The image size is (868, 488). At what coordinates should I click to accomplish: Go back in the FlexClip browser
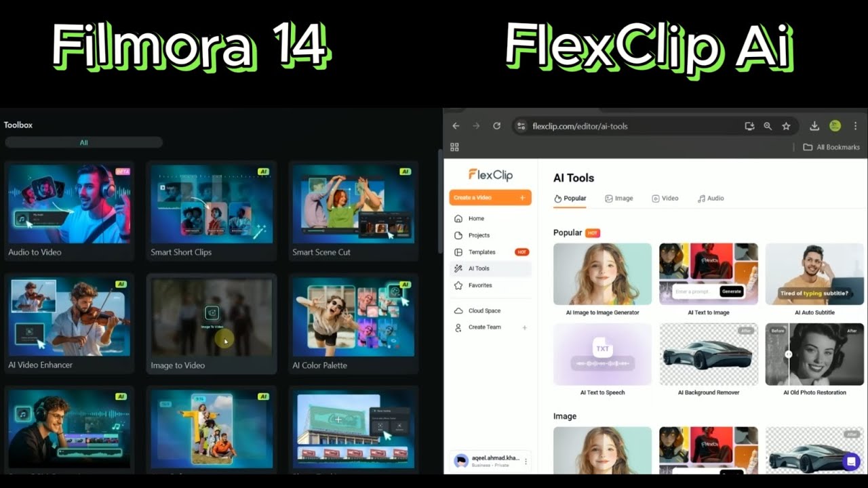click(456, 126)
